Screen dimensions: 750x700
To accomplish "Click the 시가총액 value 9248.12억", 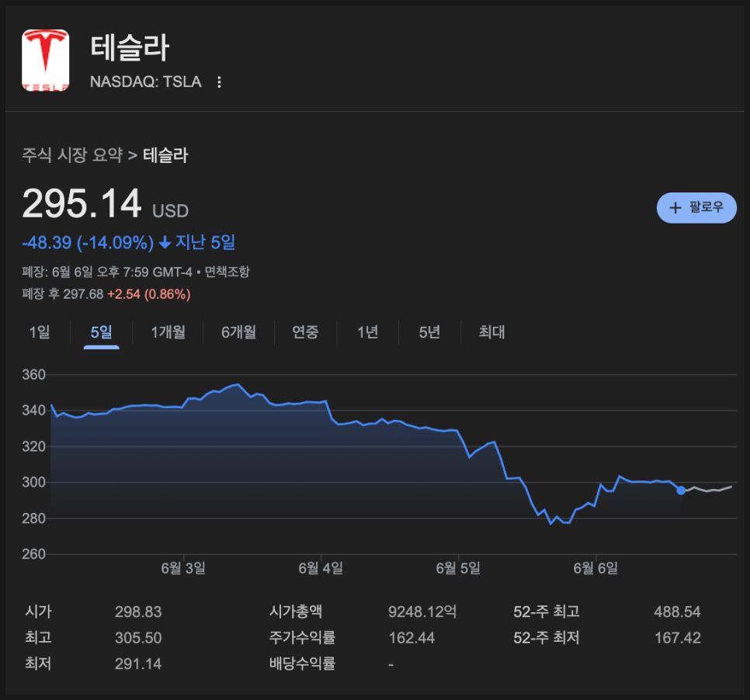I will 422,612.
